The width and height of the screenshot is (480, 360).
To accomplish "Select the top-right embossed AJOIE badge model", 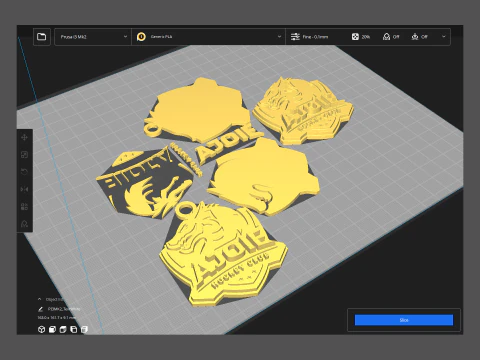I will click(302, 110).
